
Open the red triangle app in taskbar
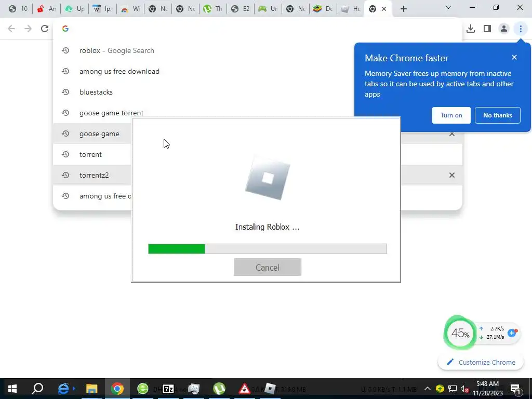click(x=244, y=389)
